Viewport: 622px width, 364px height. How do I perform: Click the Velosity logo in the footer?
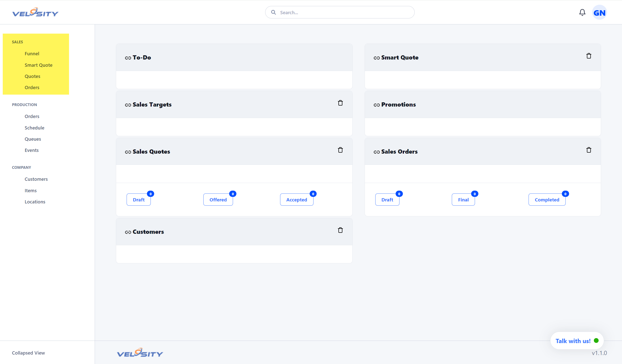point(140,353)
